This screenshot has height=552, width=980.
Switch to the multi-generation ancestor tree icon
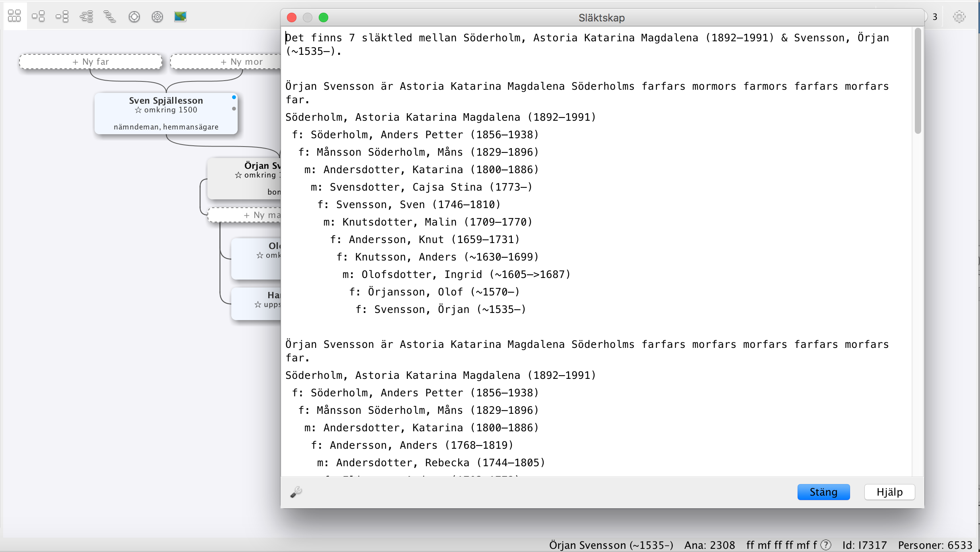[x=86, y=16]
